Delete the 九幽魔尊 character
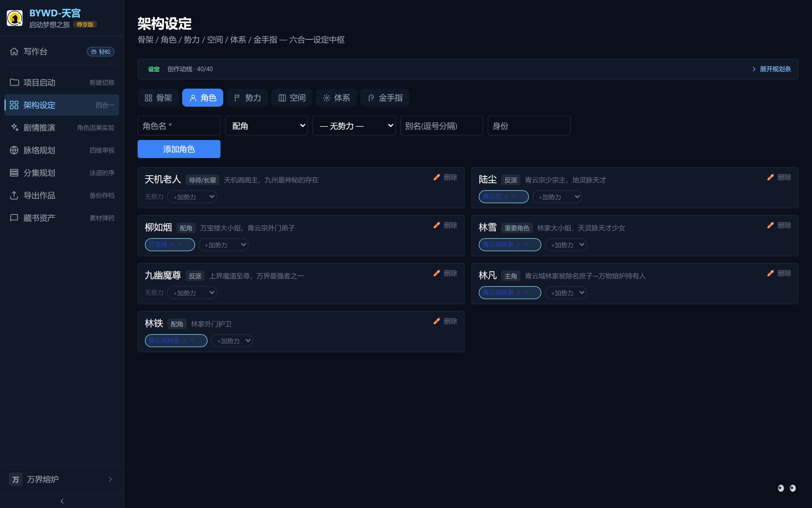 point(450,273)
